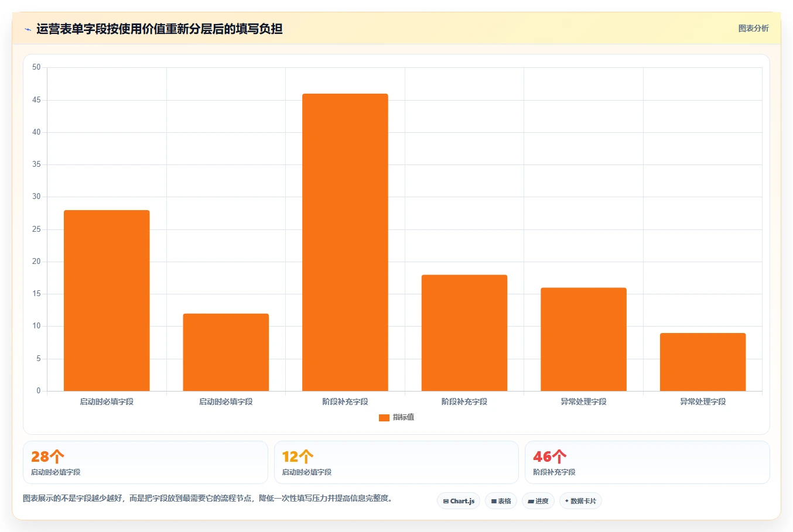Click the tallest bar, which reaches 46
The width and height of the screenshot is (793, 532).
pyautogui.click(x=345, y=242)
